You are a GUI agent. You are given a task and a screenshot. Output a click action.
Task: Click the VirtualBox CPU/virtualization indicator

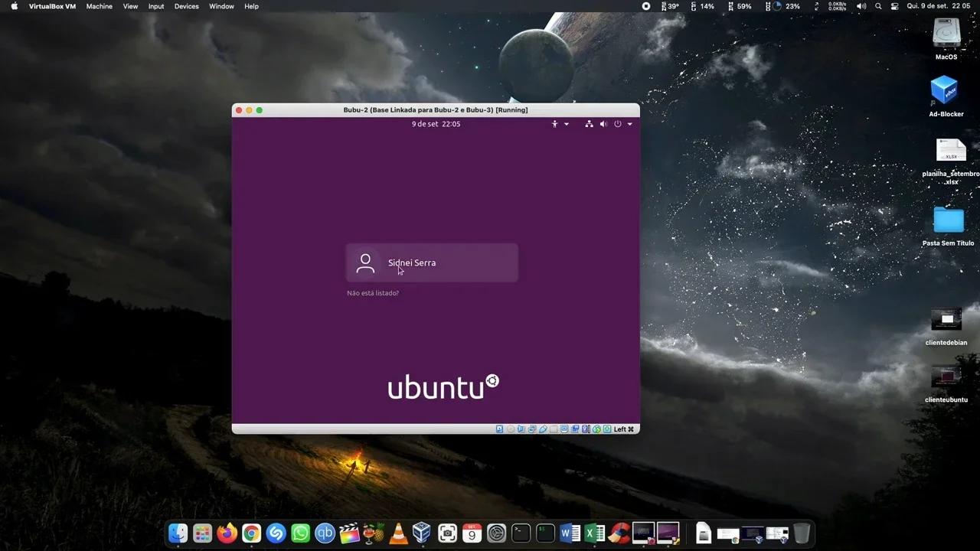tap(586, 429)
